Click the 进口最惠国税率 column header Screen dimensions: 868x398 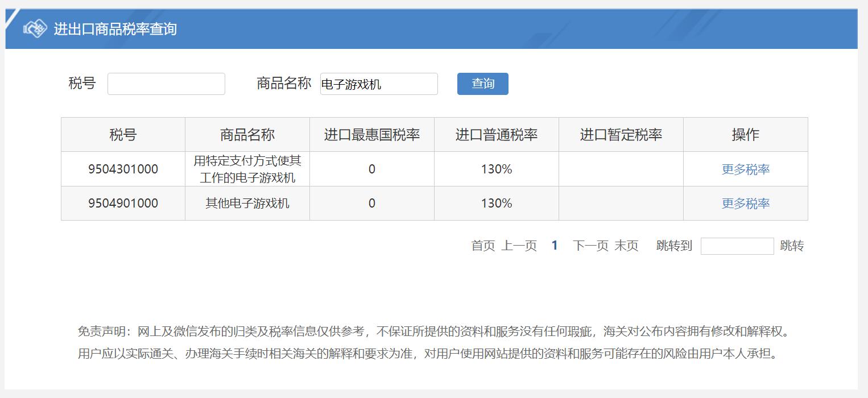(x=371, y=134)
